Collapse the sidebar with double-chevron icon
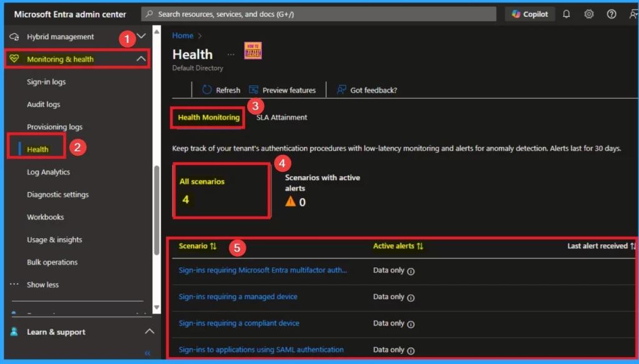 pos(147,353)
